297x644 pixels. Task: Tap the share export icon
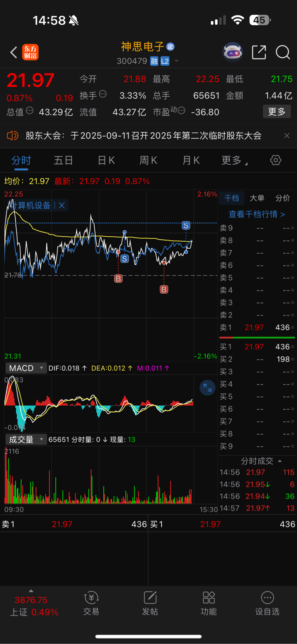(259, 52)
